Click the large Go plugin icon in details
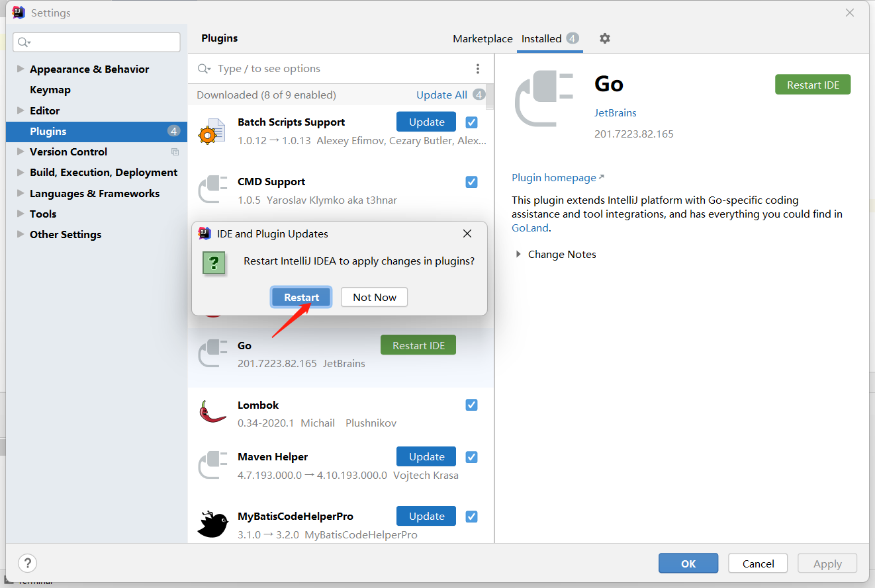This screenshot has height=588, width=875. point(544,99)
